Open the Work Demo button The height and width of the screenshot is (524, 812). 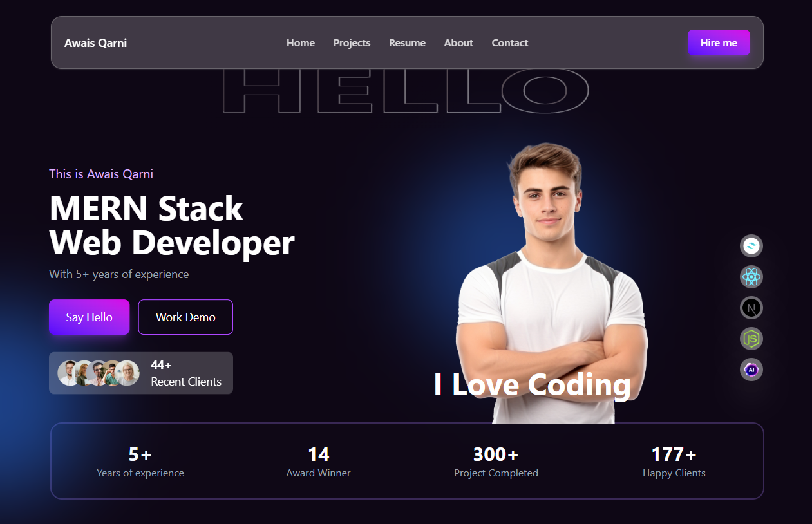[x=185, y=317]
